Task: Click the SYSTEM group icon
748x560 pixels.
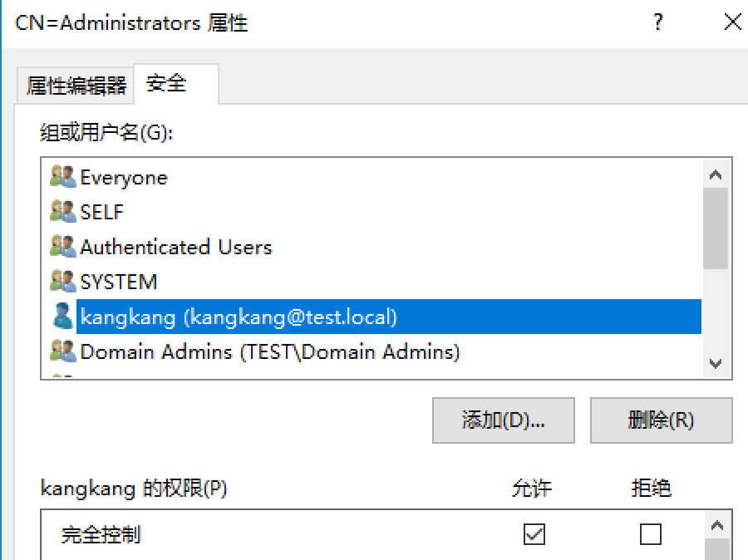Action: [x=62, y=282]
